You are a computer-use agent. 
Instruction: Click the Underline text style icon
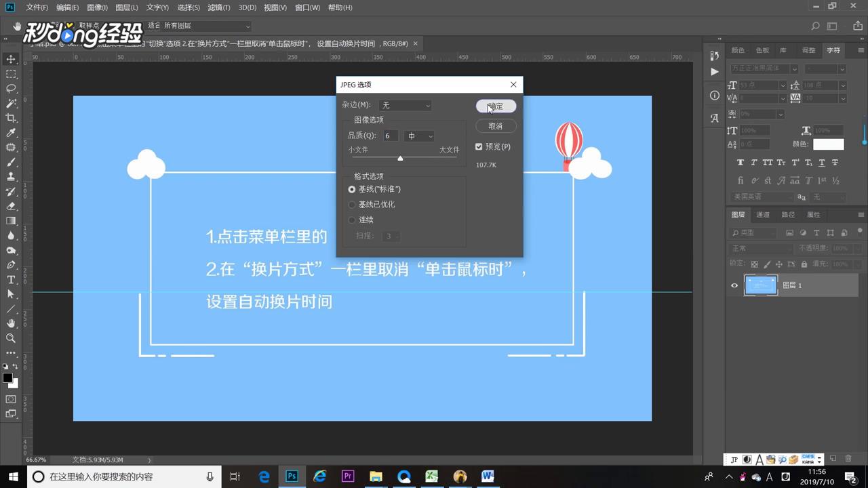point(822,163)
